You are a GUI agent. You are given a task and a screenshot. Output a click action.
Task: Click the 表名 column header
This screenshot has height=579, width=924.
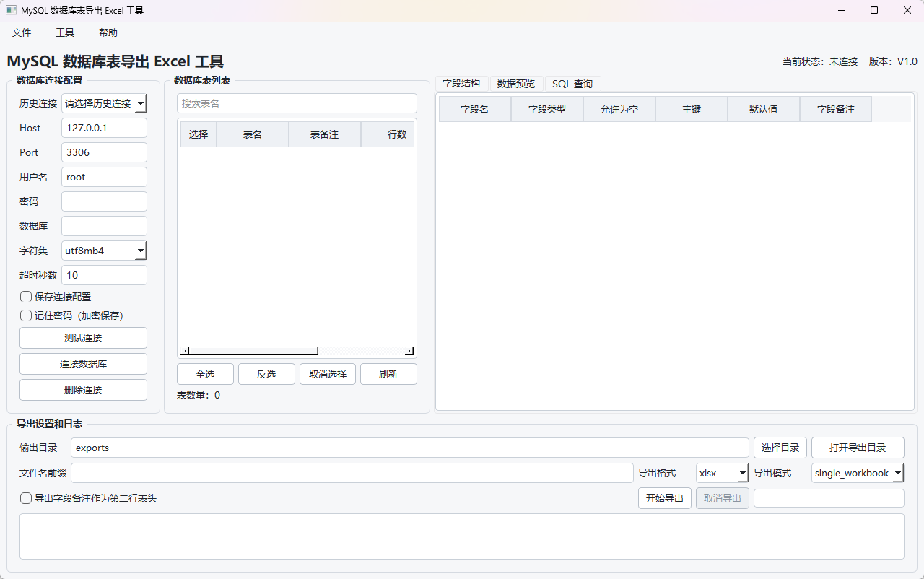[253, 134]
